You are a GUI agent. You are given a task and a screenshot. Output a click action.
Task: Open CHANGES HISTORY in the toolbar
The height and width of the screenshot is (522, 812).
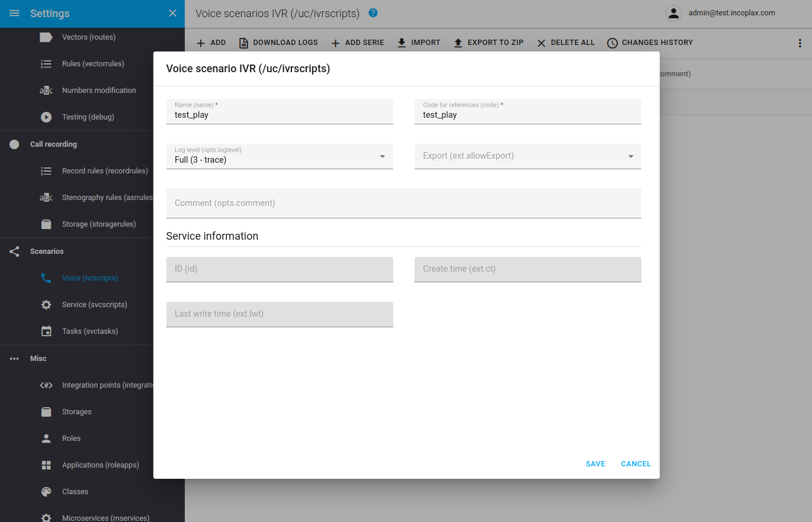point(650,43)
